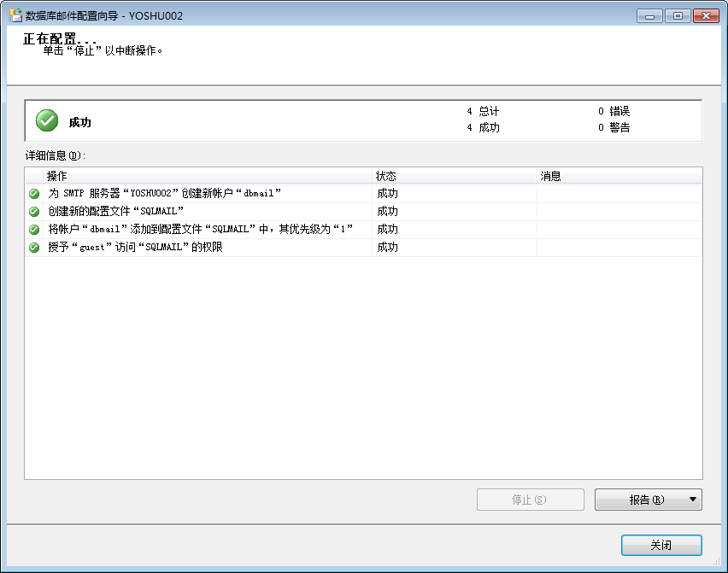Click the bold 成功 summary label
The width and height of the screenshot is (728, 573).
tap(79, 122)
